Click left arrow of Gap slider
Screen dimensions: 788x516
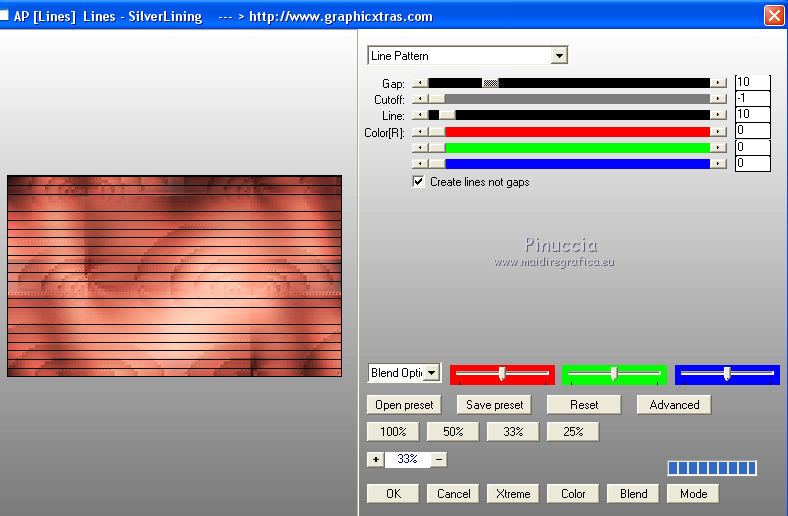pos(420,83)
